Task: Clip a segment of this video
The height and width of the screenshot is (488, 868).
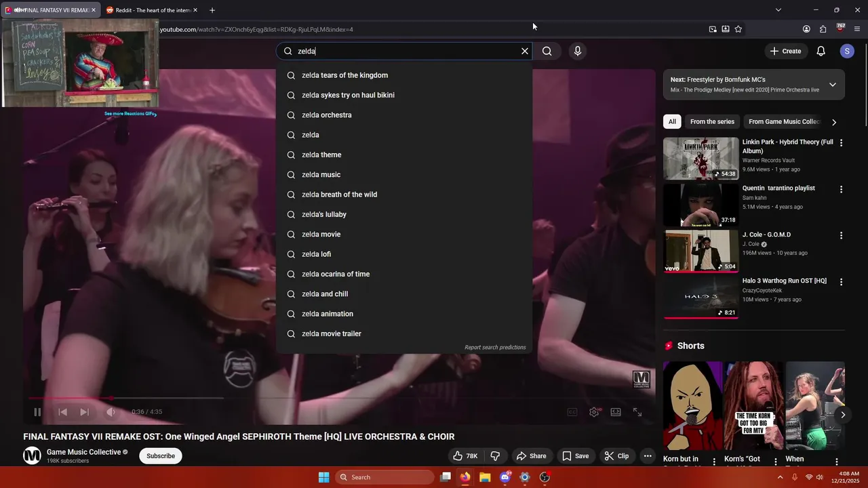Action: [x=616, y=456]
